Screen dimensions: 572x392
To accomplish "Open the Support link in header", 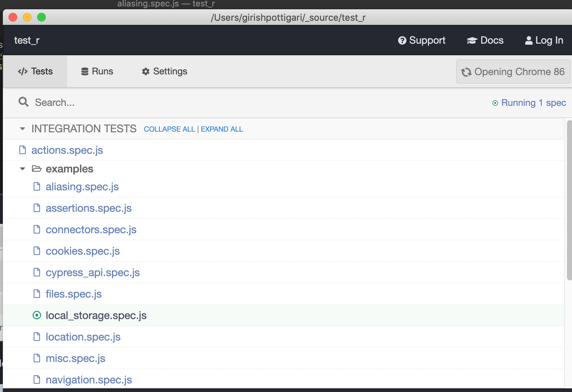I will pos(421,40).
